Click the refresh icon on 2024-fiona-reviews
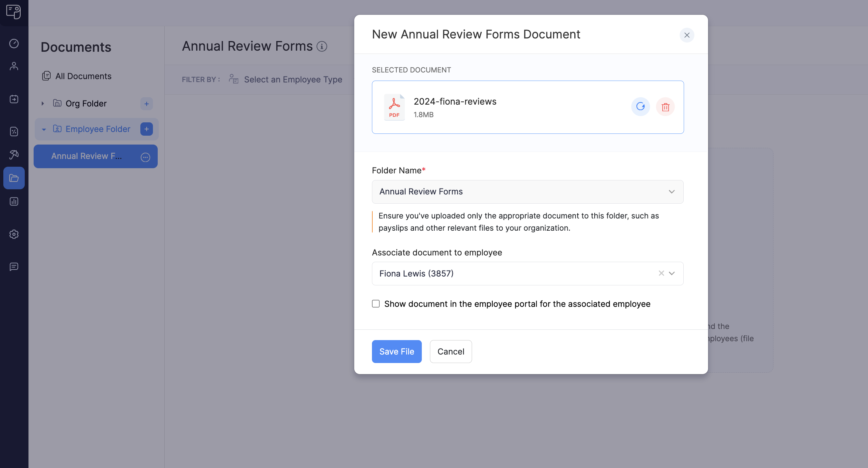 pos(640,106)
